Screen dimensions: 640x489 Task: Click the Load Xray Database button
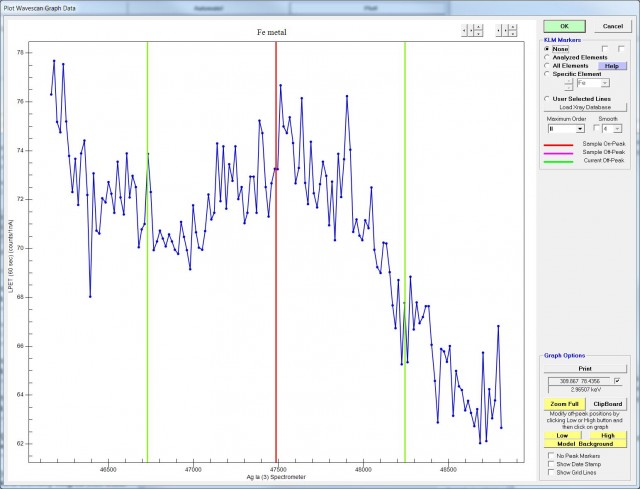click(x=585, y=107)
